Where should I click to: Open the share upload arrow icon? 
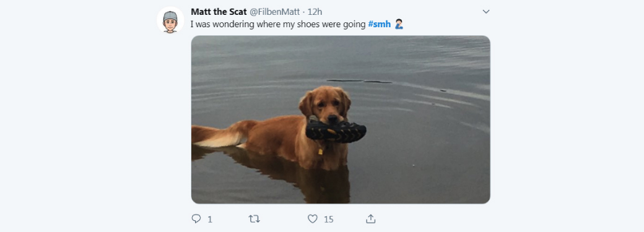[x=371, y=219]
